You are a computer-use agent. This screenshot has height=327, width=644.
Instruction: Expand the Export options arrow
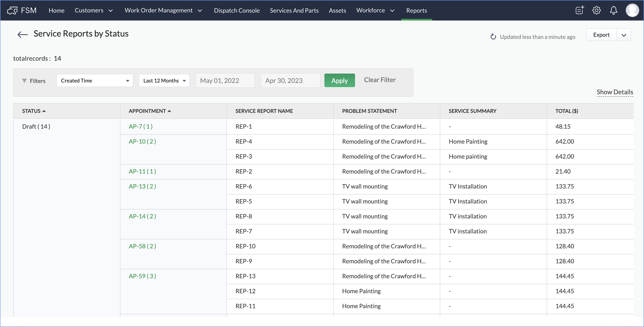624,35
